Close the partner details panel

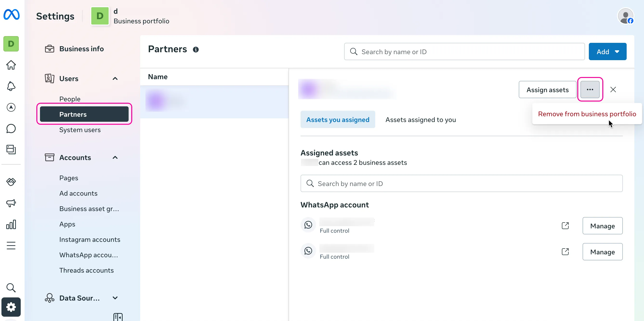(613, 90)
